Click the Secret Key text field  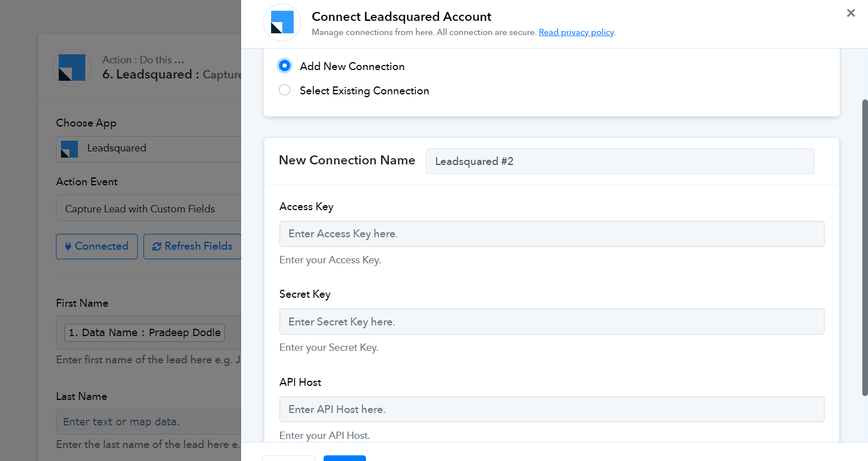pos(551,321)
